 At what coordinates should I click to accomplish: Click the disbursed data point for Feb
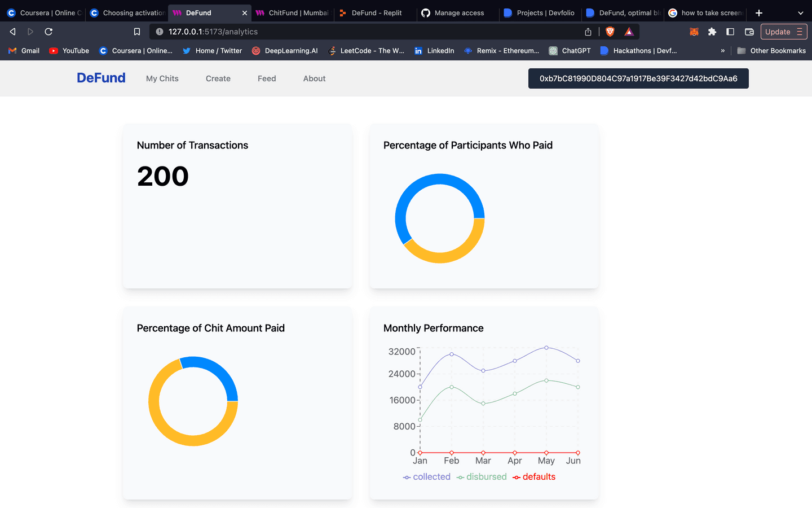tap(452, 387)
